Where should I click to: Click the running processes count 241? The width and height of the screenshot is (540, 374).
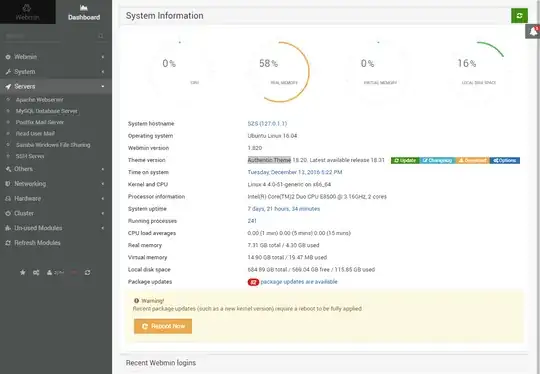tap(252, 221)
